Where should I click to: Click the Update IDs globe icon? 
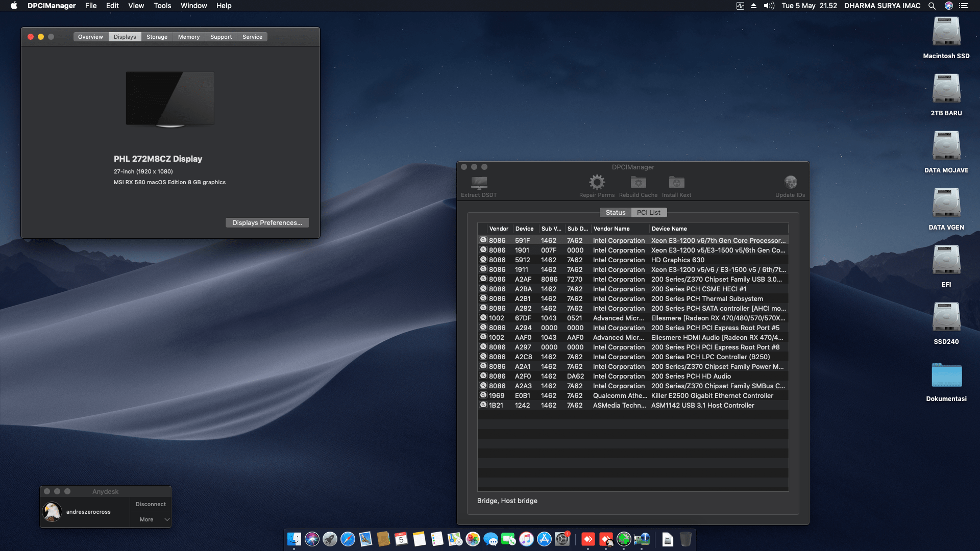[790, 182]
